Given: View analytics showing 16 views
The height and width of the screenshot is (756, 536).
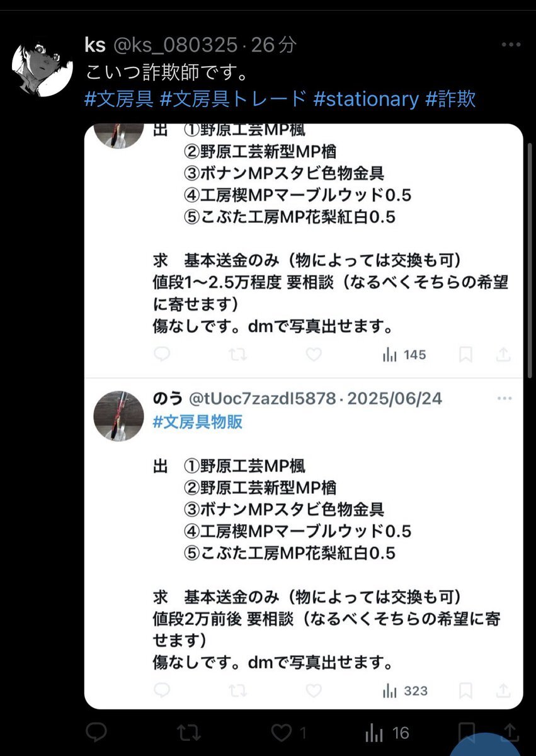Looking at the screenshot, I should [387, 733].
